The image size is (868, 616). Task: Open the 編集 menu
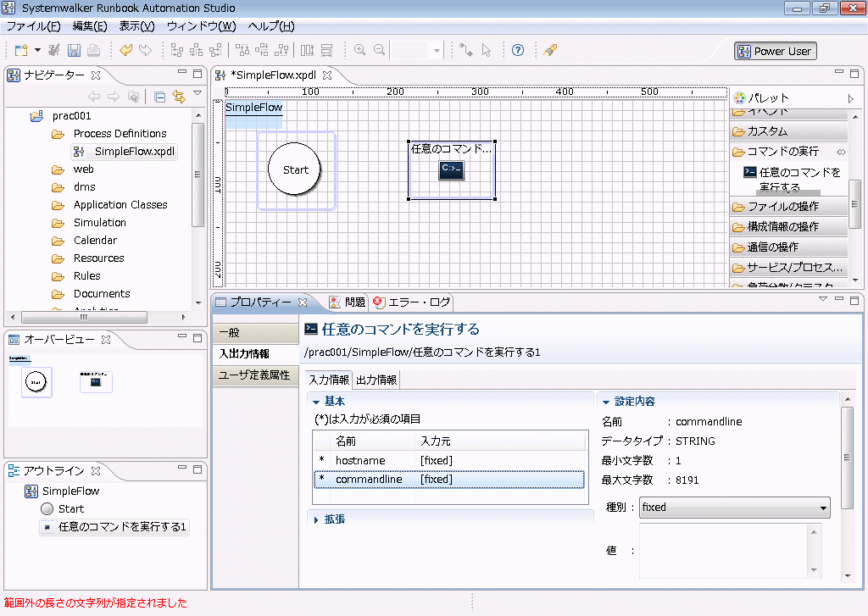tap(90, 26)
